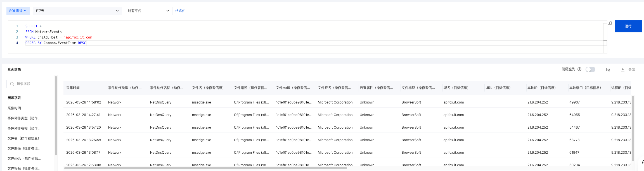The width and height of the screenshot is (644, 171).
Task: Click the magnifier icon in 搜索字段 box
Action: 12,84
